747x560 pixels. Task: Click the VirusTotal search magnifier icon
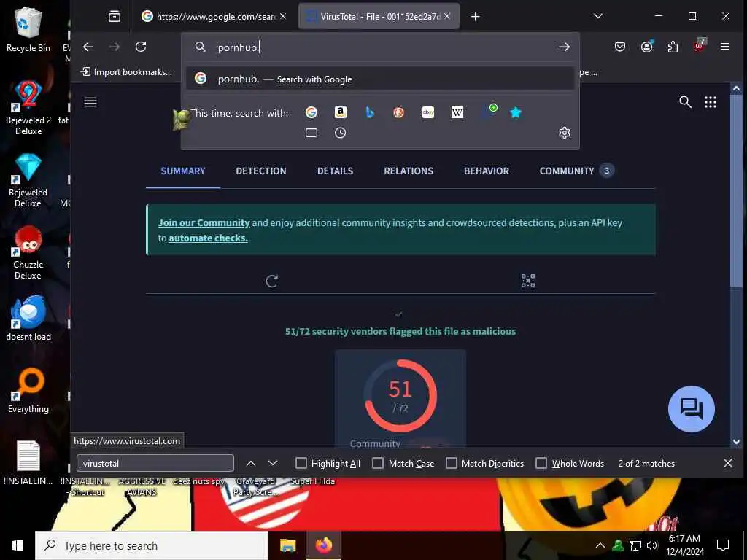point(685,102)
